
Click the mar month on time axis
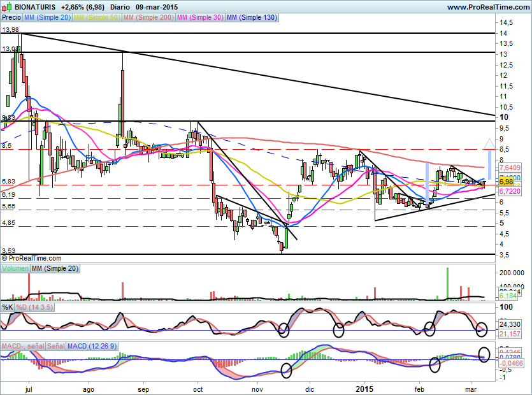(471, 389)
